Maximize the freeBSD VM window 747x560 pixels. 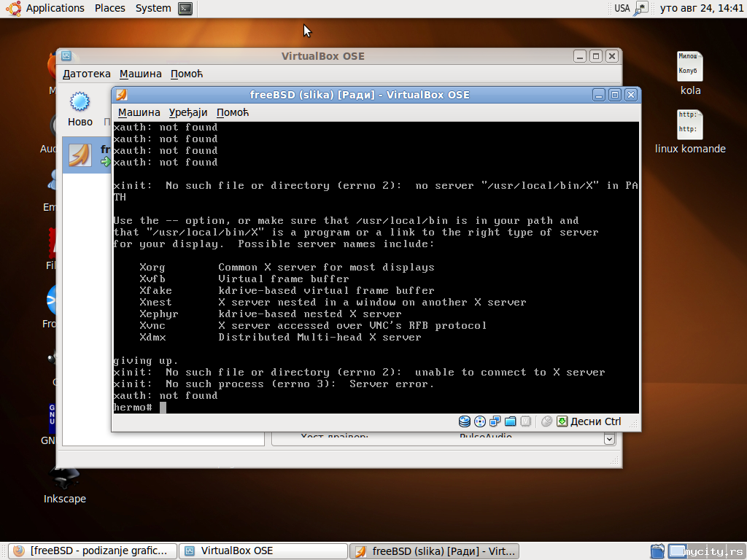click(615, 95)
